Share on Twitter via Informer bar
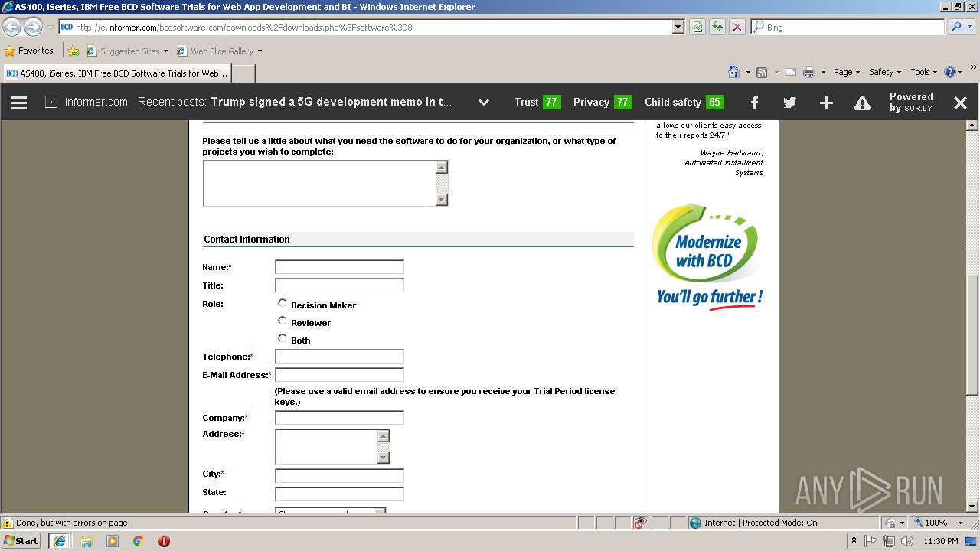The width and height of the screenshot is (980, 551). click(x=790, y=103)
